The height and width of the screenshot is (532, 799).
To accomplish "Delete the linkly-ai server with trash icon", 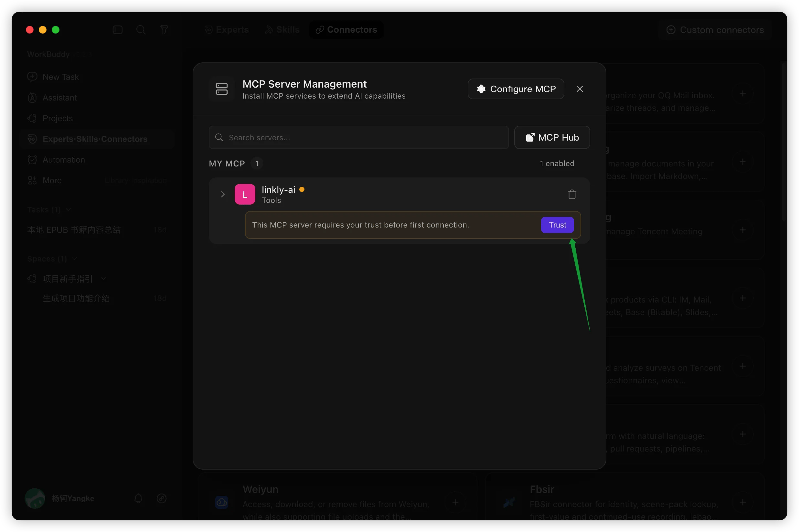I will click(x=572, y=195).
